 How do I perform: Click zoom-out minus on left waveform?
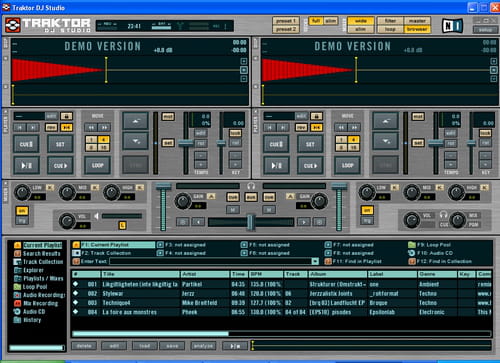click(x=244, y=79)
